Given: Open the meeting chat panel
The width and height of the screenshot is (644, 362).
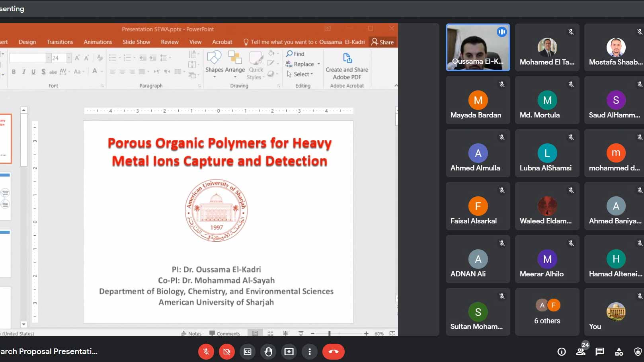Looking at the screenshot, I should [599, 352].
